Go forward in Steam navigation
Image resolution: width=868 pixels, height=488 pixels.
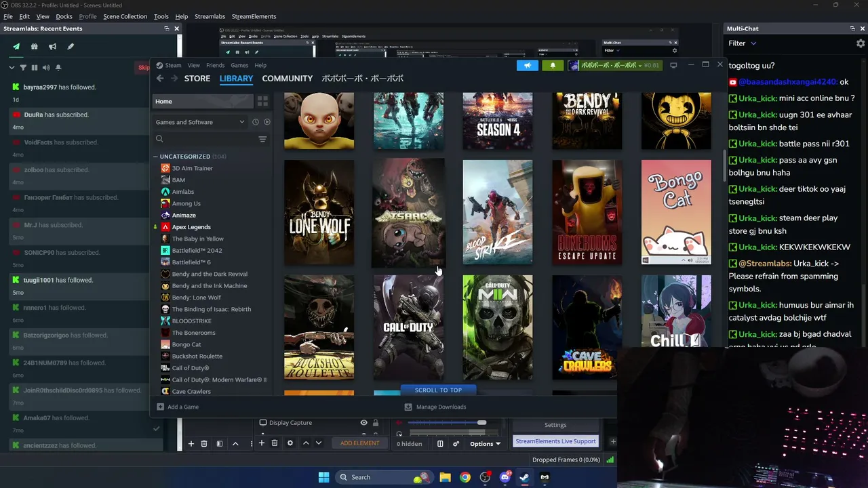(174, 79)
